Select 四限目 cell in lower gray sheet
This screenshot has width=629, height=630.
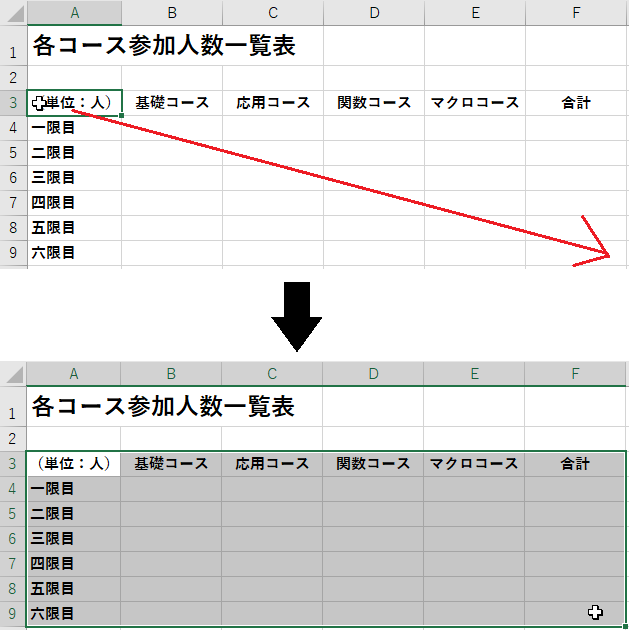point(74,564)
